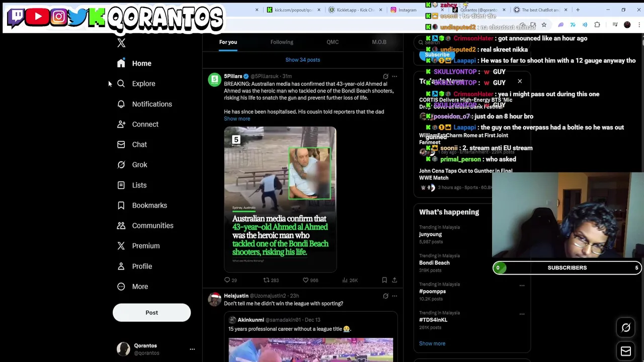Click the subscribers goal progress bar
Screen dimensions: 644x362
(567, 268)
